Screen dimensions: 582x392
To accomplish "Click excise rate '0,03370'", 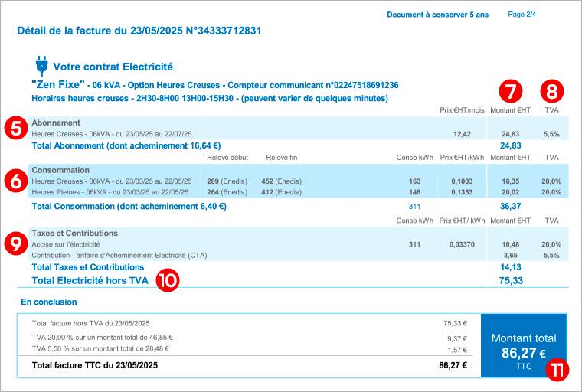I will [462, 245].
